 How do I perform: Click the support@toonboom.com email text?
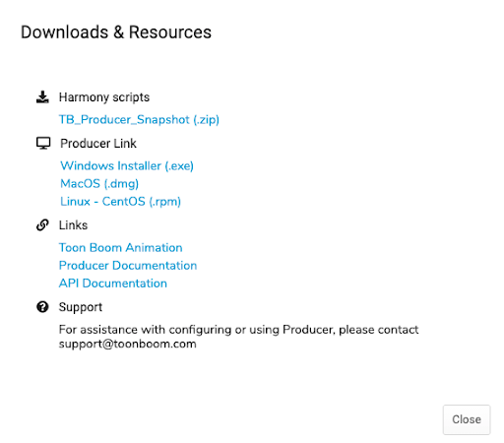click(128, 344)
